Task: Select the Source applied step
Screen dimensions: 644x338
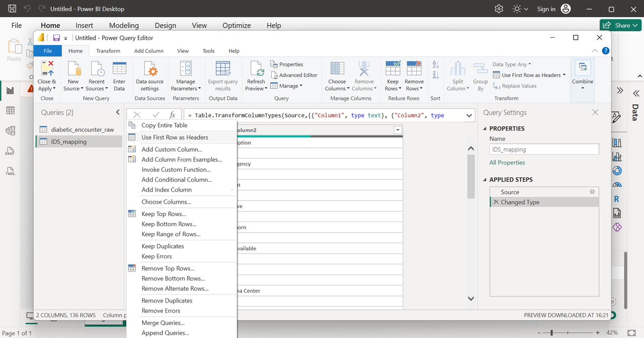Action: tap(544, 192)
